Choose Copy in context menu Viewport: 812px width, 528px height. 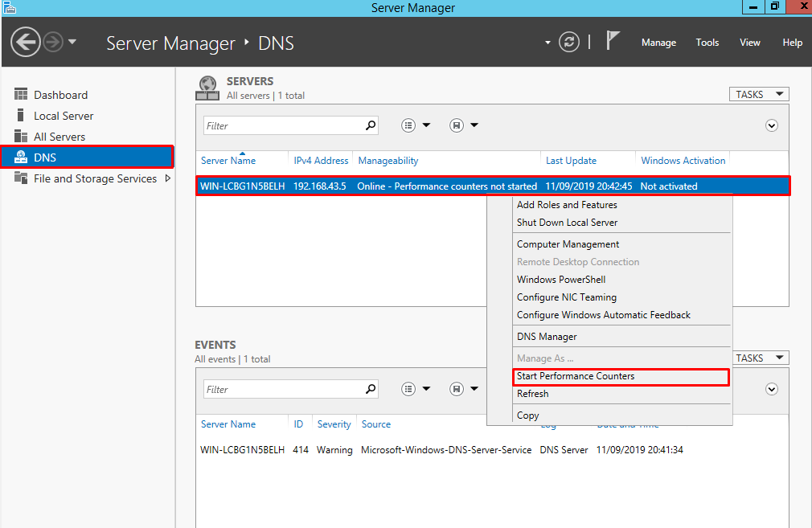527,415
